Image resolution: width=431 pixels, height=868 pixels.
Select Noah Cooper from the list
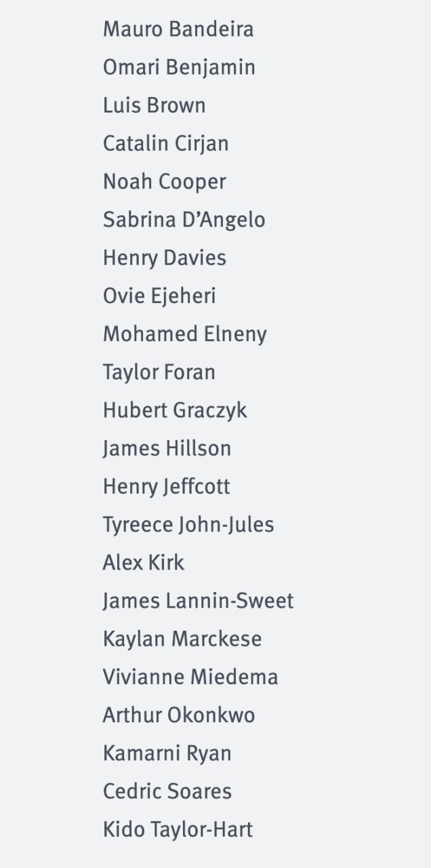[x=164, y=182]
